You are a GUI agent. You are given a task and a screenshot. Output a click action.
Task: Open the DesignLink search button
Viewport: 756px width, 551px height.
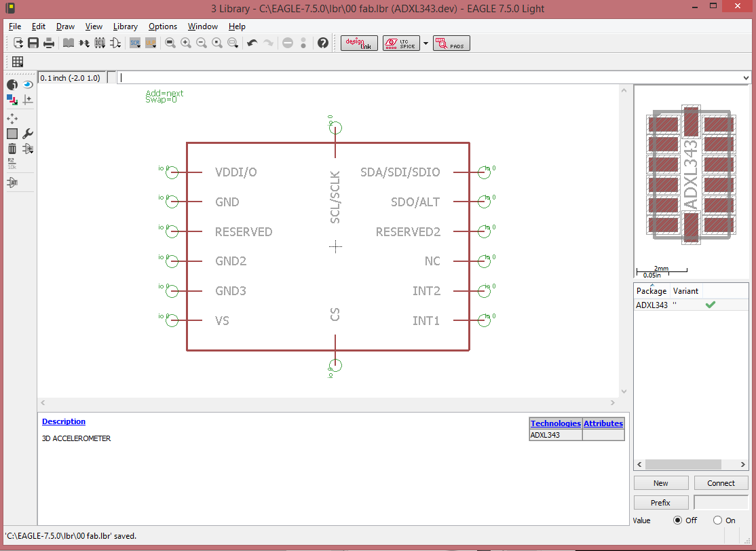pyautogui.click(x=359, y=43)
